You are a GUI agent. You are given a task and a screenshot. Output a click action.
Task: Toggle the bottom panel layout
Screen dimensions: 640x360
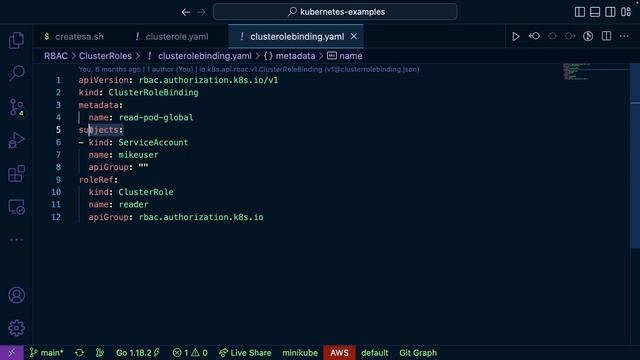(595, 12)
